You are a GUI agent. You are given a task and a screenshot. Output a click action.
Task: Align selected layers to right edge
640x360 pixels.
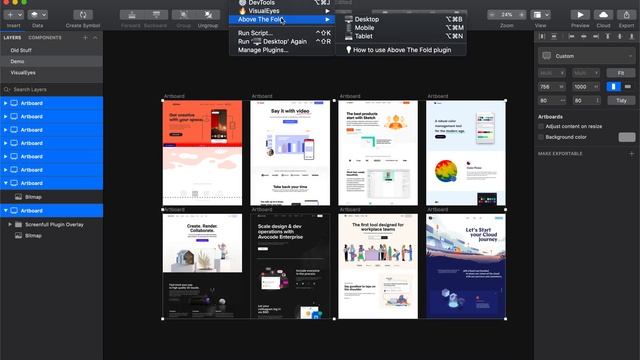coord(596,36)
